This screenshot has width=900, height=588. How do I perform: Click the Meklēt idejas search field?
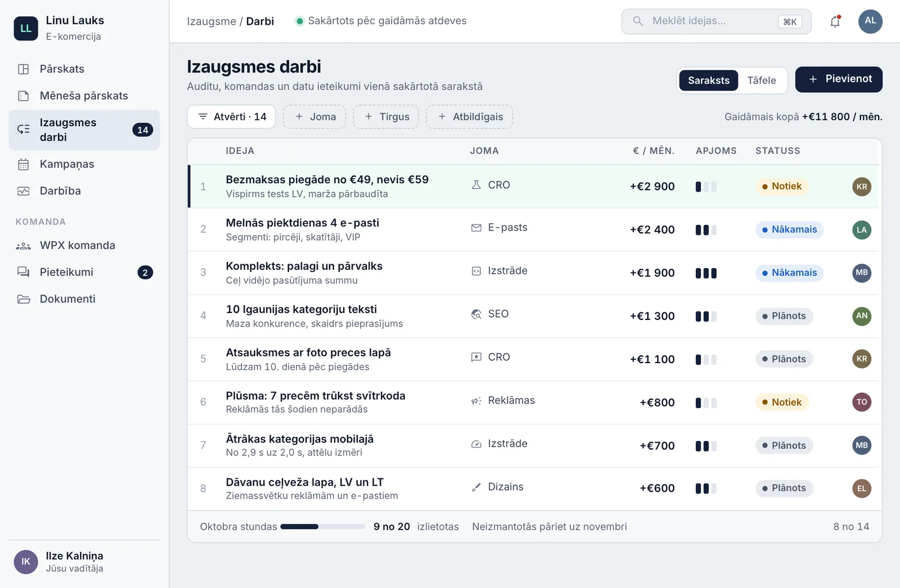[x=716, y=21]
